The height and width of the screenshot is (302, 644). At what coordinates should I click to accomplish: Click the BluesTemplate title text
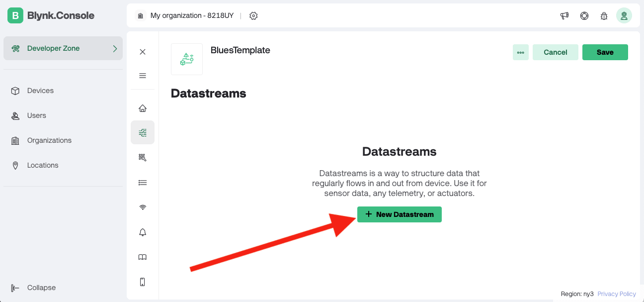click(x=241, y=50)
